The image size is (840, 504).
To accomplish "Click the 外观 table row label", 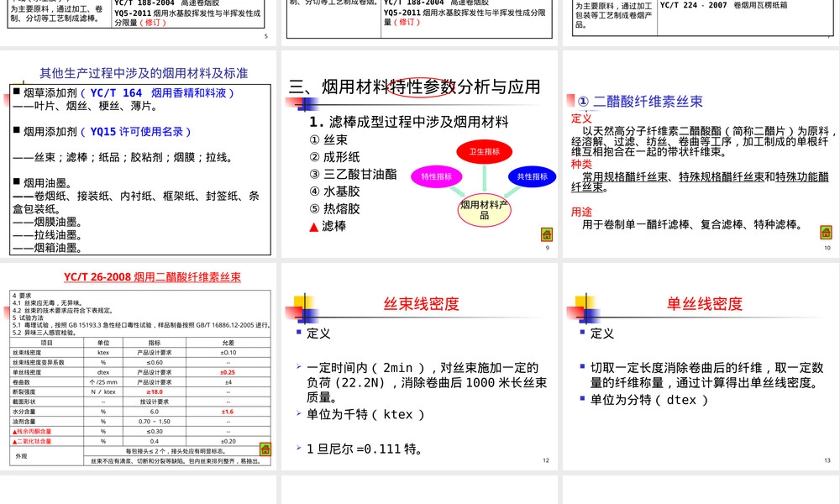I will click(x=21, y=456).
